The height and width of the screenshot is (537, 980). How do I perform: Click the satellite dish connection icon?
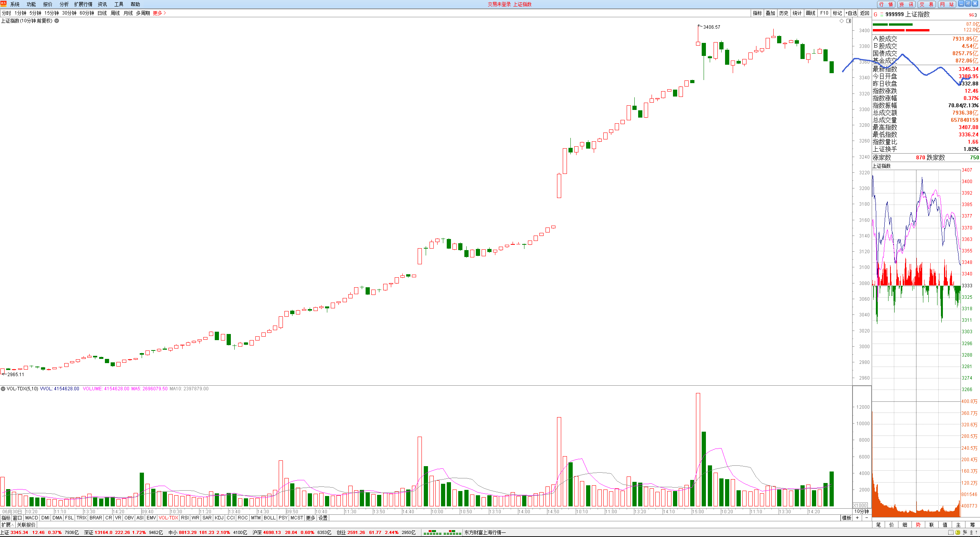pyautogui.click(x=965, y=532)
